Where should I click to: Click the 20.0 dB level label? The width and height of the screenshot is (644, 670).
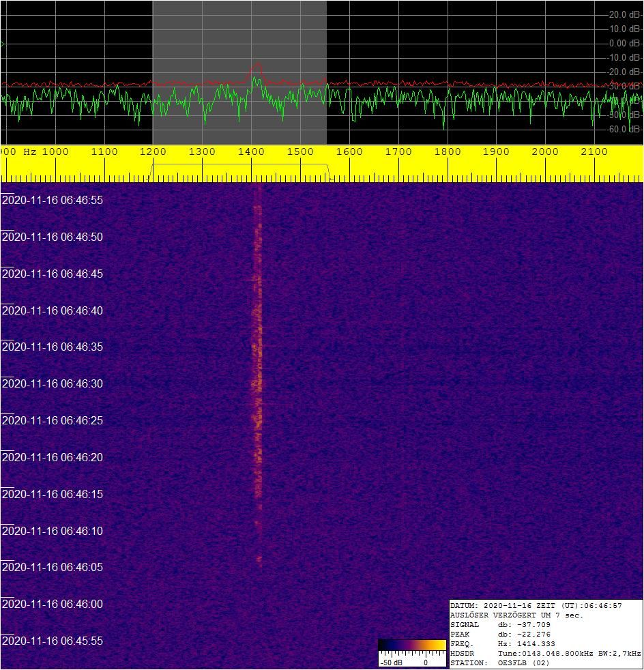point(625,14)
